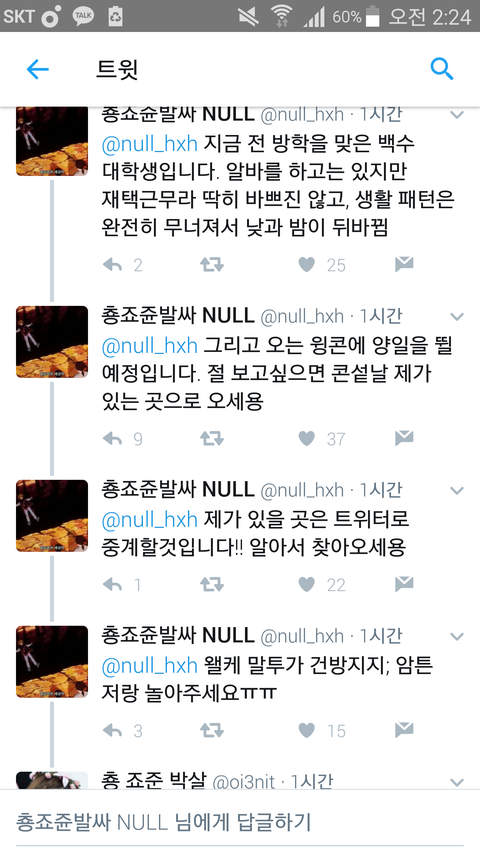Retweet the 저랑 놀아주세요 tweet
The width and height of the screenshot is (480, 853).
211,730
